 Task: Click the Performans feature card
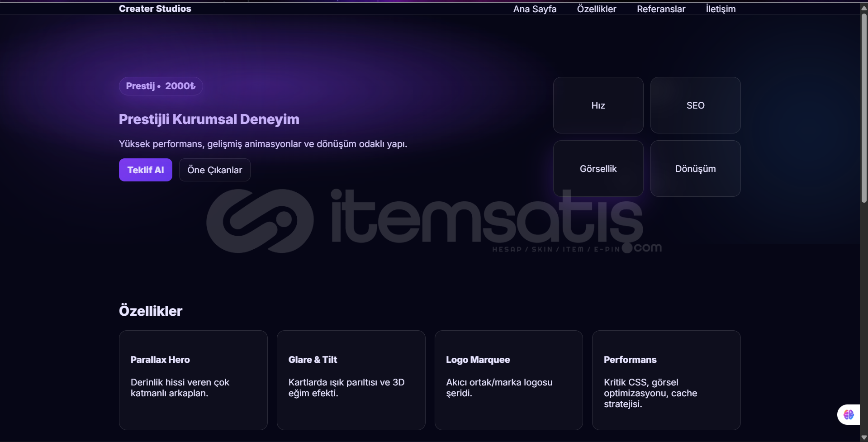(666, 380)
